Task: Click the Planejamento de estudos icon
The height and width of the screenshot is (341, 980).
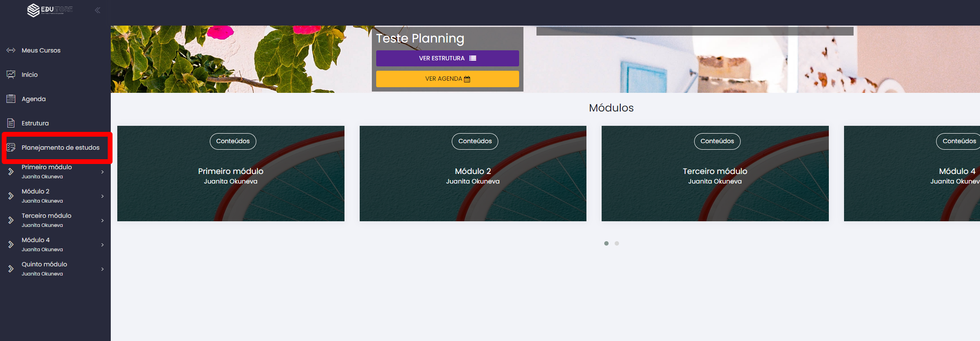Action: coord(11,148)
